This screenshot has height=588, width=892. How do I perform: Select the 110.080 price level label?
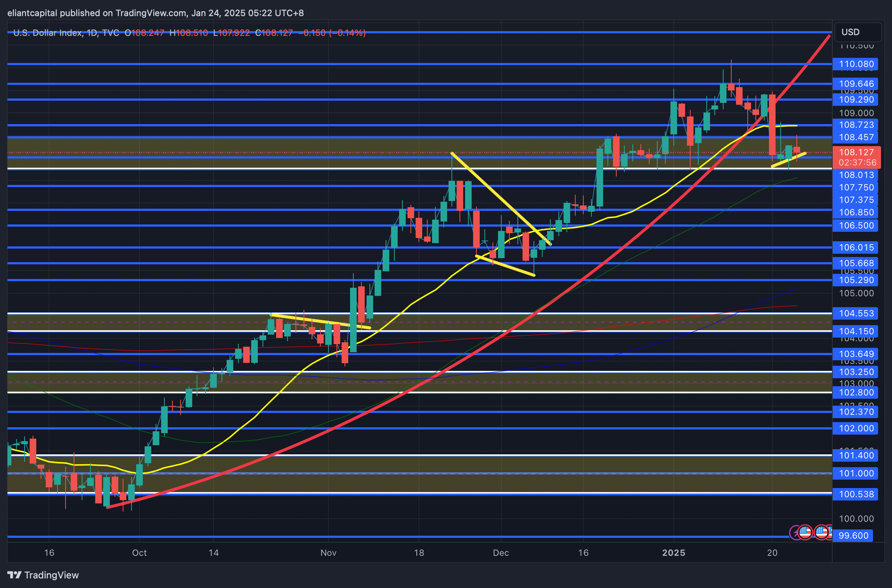click(856, 64)
